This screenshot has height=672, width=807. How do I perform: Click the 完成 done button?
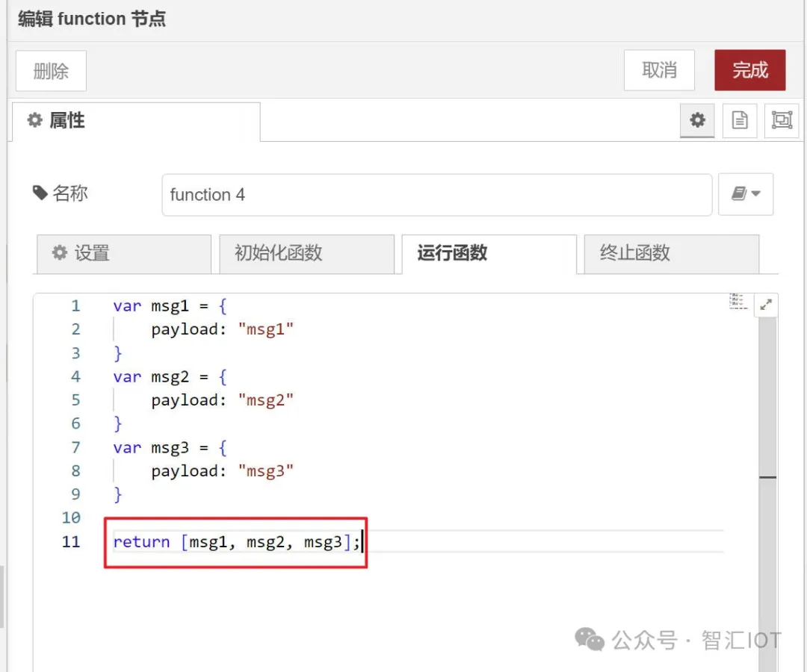tap(750, 70)
